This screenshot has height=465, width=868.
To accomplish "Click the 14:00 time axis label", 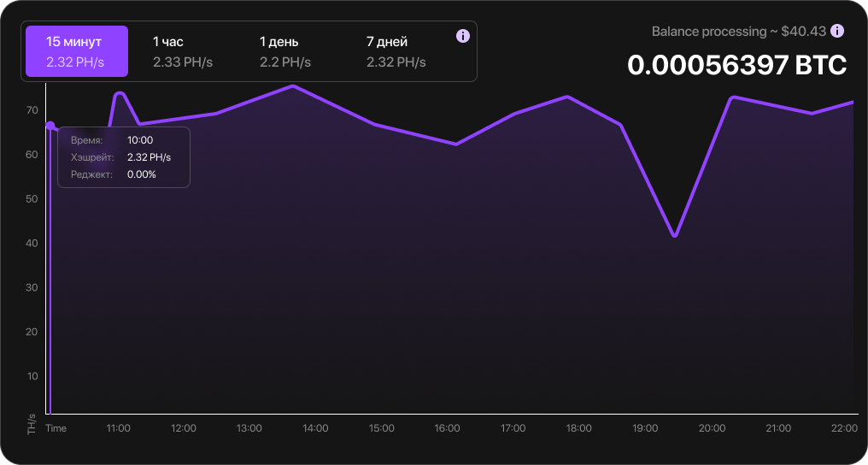I will pos(315,428).
